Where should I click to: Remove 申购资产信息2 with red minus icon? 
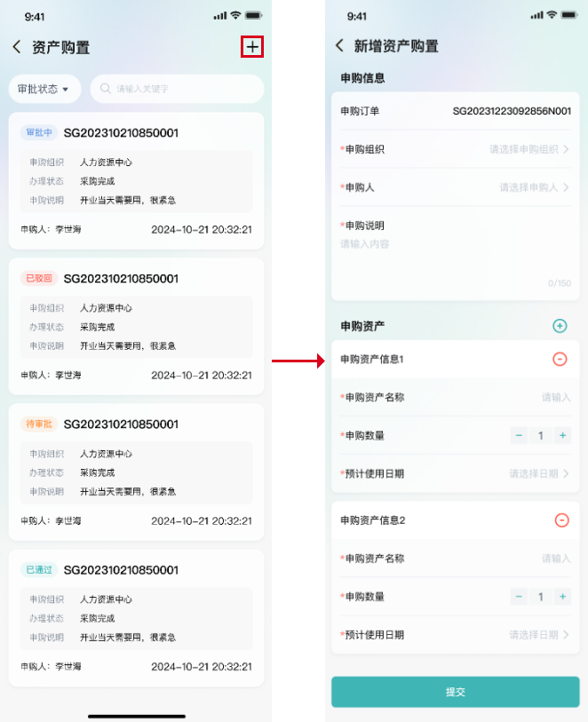(x=560, y=520)
